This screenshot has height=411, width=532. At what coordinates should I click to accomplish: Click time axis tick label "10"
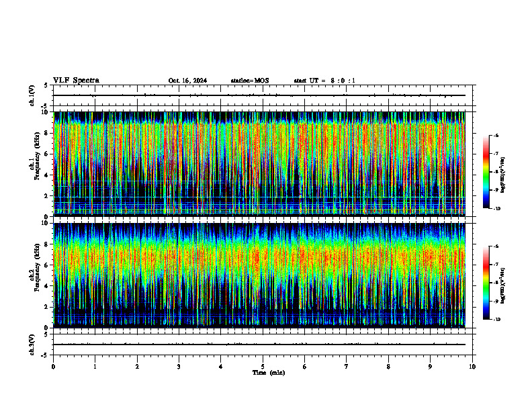click(472, 367)
